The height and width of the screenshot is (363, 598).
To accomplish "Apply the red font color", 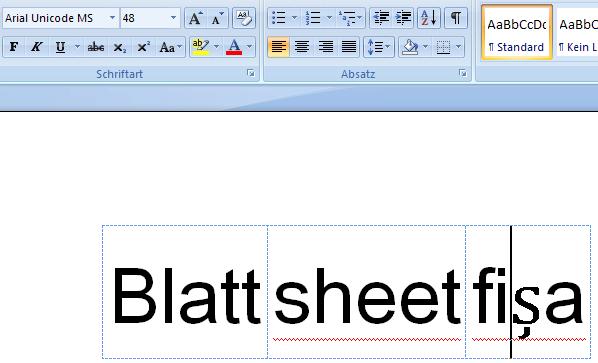I will point(234,47).
